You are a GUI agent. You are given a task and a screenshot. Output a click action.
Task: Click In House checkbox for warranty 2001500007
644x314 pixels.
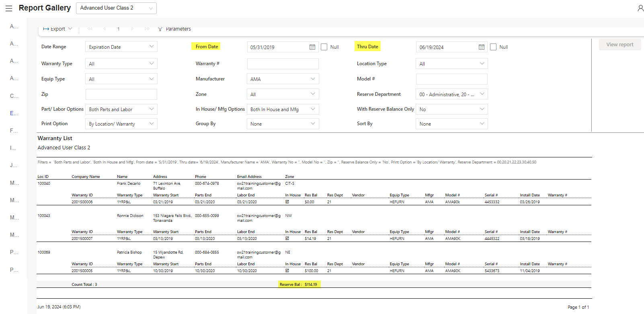point(287,239)
